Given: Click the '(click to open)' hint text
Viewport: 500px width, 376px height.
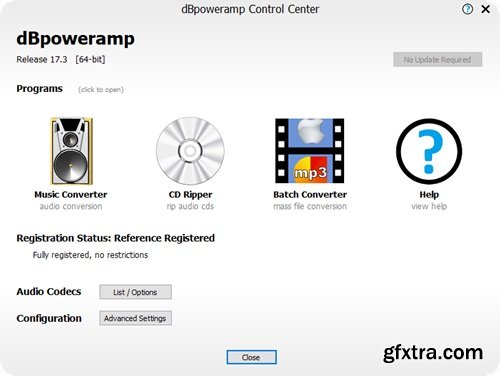Looking at the screenshot, I should coord(101,90).
